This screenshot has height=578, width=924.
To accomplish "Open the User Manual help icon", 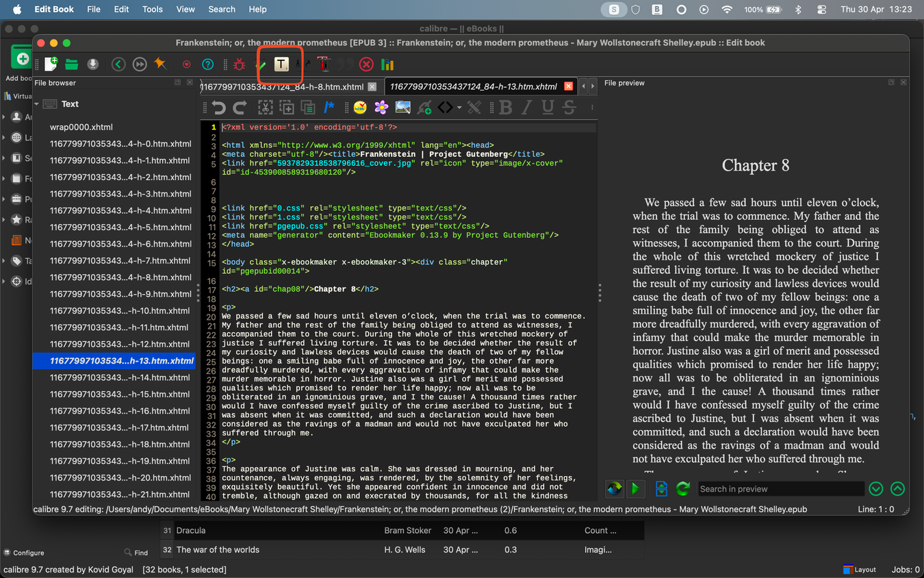I will pos(208,64).
